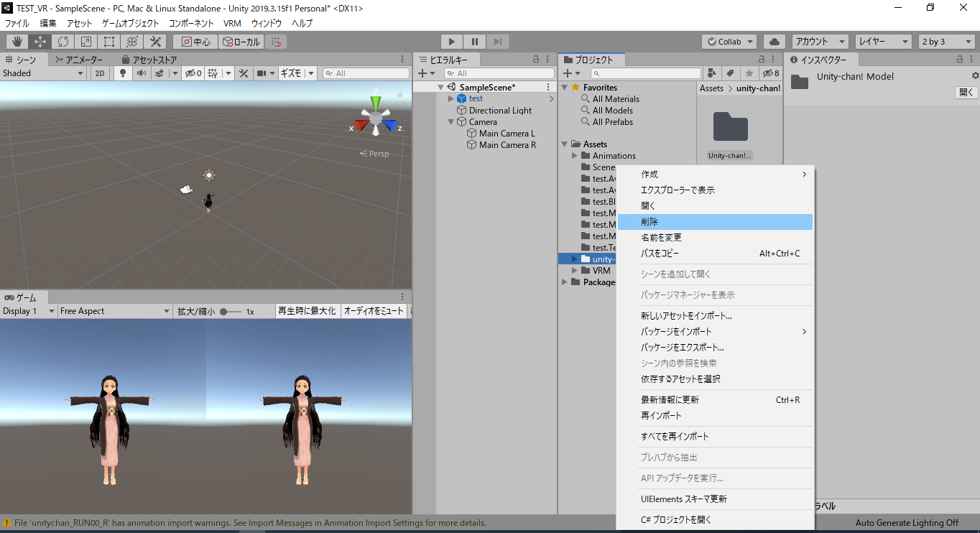This screenshot has width=980, height=533.
Task: Collapse the Favorites section
Action: pos(565,88)
